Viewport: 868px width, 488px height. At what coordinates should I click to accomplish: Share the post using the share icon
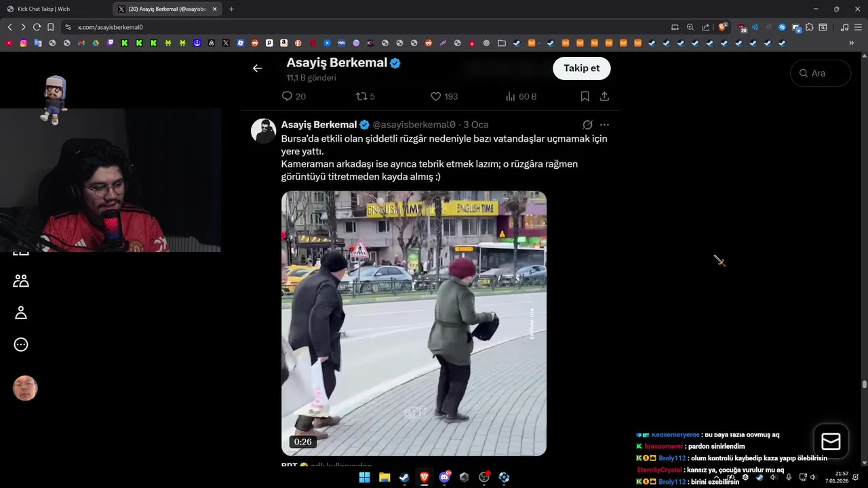pyautogui.click(x=604, y=96)
